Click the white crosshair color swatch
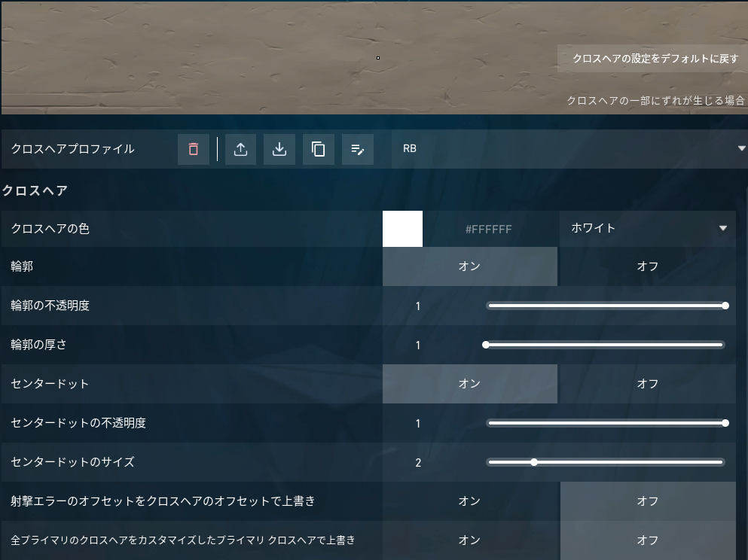The height and width of the screenshot is (560, 748). click(402, 229)
